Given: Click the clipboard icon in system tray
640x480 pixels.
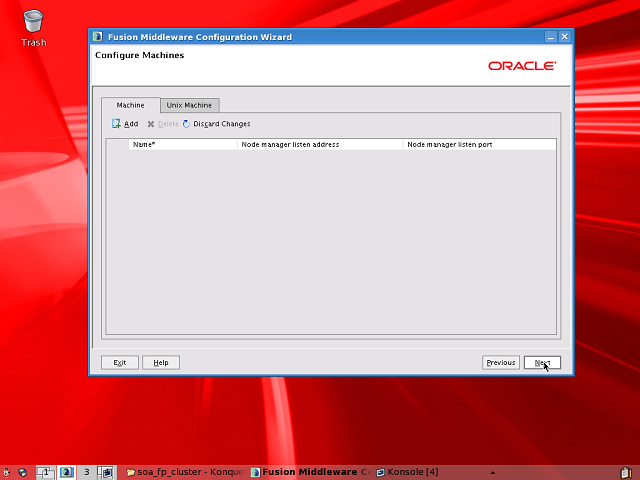Looking at the screenshot, I should click(626, 473).
